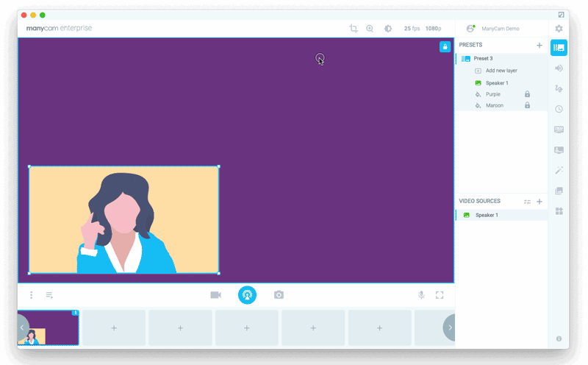Take a snapshot with the camera icon
588x365 pixels.
(x=279, y=295)
